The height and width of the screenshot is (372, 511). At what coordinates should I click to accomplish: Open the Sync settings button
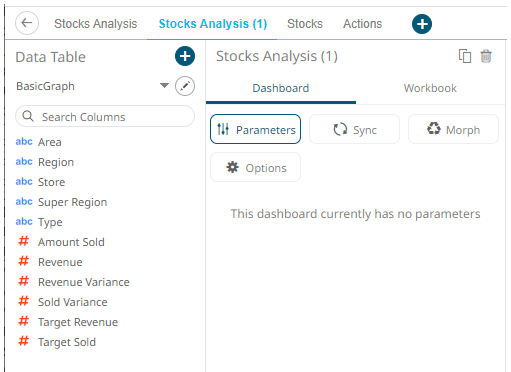click(354, 129)
